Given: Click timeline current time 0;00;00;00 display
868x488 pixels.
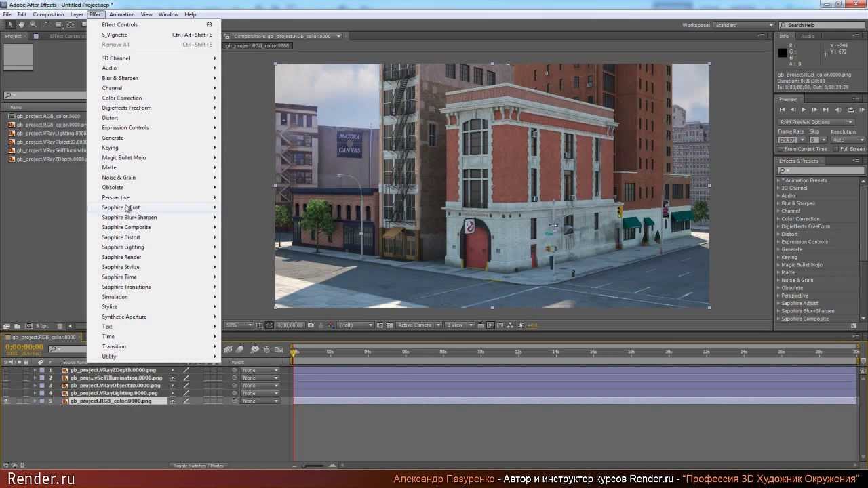Looking at the screenshot, I should (x=24, y=347).
